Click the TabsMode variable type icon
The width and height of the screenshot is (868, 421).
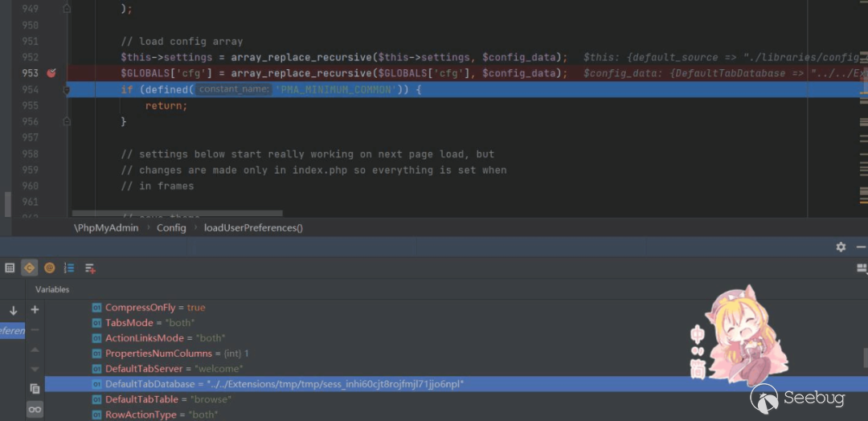click(97, 322)
